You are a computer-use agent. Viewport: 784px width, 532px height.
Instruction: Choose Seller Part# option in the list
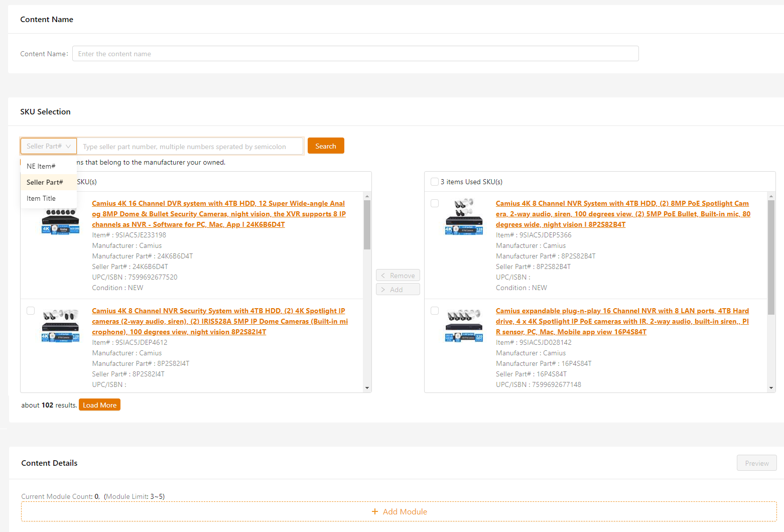point(49,182)
